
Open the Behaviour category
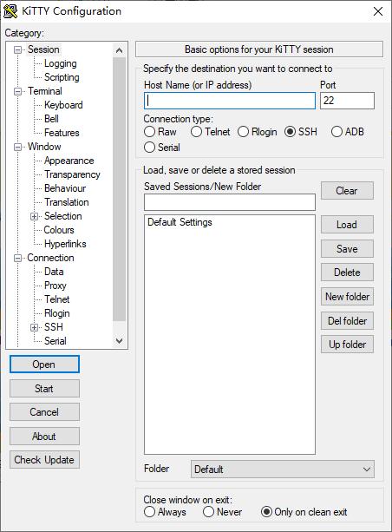point(65,188)
